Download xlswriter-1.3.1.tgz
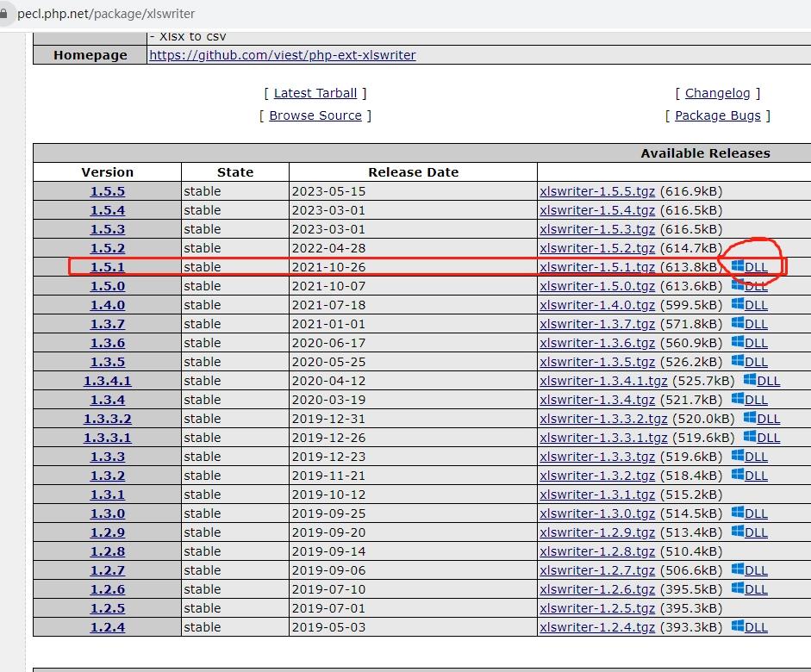The image size is (811, 672). coord(597,495)
